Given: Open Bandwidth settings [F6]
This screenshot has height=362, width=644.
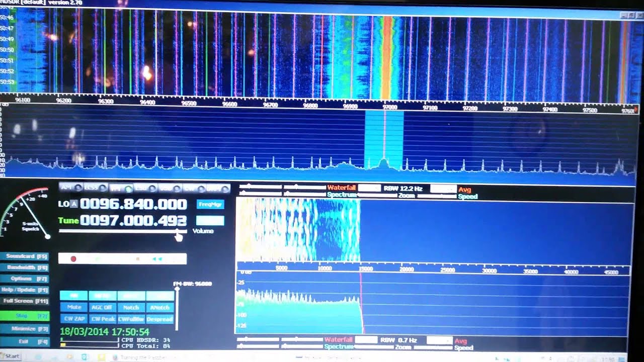Looking at the screenshot, I should [x=27, y=267].
